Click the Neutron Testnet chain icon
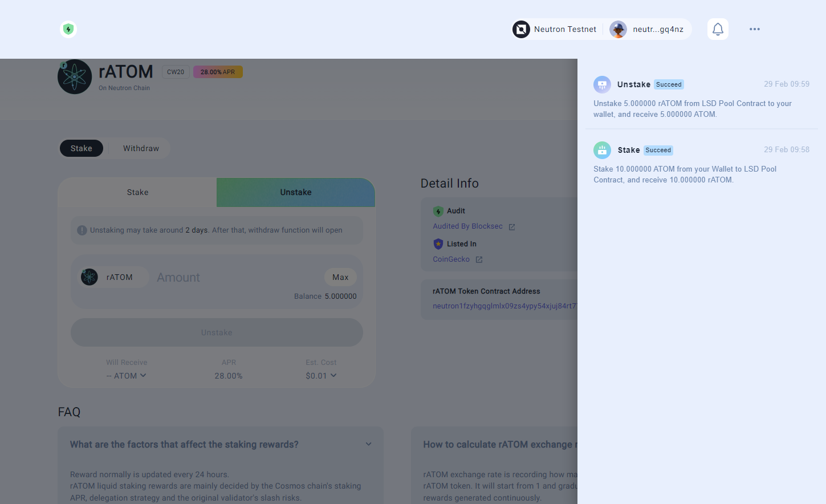This screenshot has height=504, width=826. click(521, 29)
